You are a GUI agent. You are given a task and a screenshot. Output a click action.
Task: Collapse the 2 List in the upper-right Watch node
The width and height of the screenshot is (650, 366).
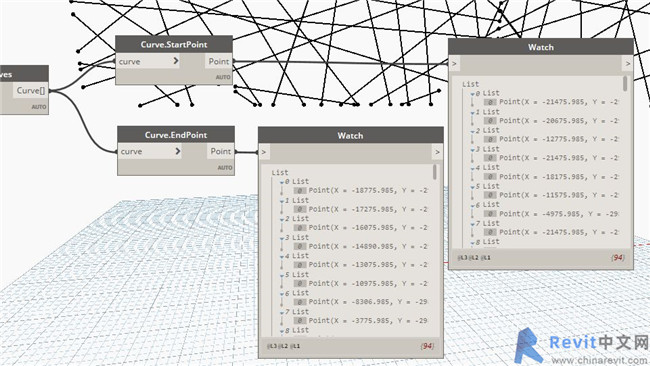pyautogui.click(x=472, y=131)
